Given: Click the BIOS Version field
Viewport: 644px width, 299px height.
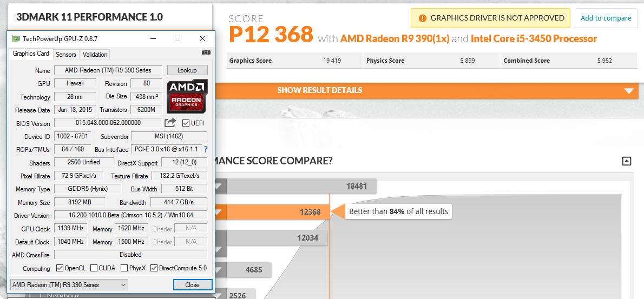Looking at the screenshot, I should tap(108, 123).
